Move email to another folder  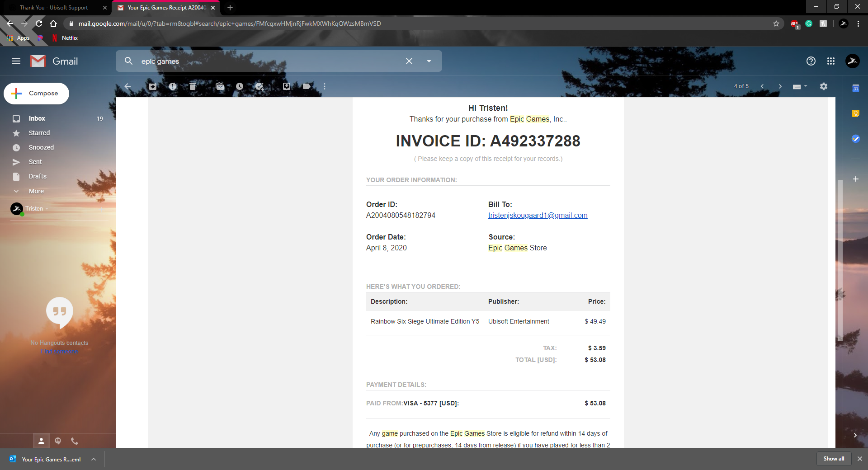coord(287,86)
